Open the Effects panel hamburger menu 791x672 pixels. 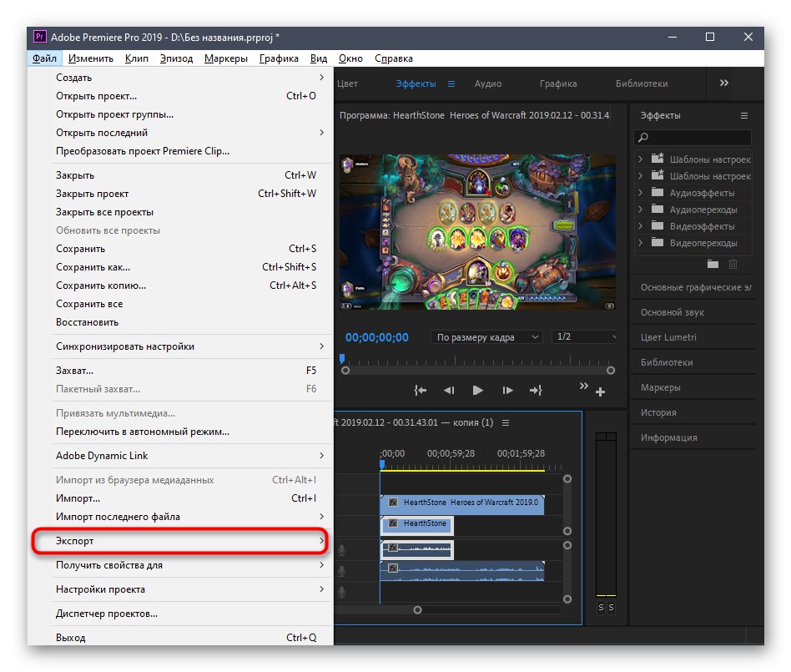pyautogui.click(x=744, y=115)
